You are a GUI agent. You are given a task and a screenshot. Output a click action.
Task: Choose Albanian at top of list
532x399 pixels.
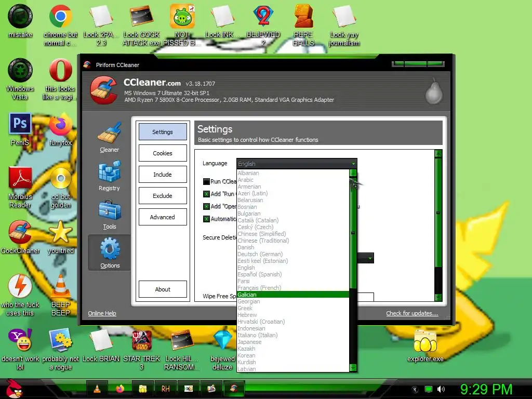pos(293,173)
